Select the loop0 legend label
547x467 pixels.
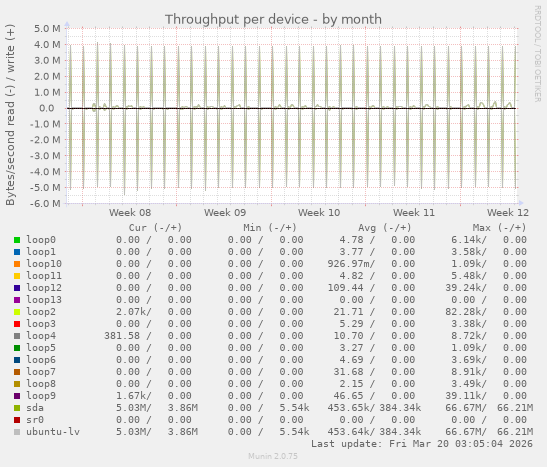click(41, 240)
